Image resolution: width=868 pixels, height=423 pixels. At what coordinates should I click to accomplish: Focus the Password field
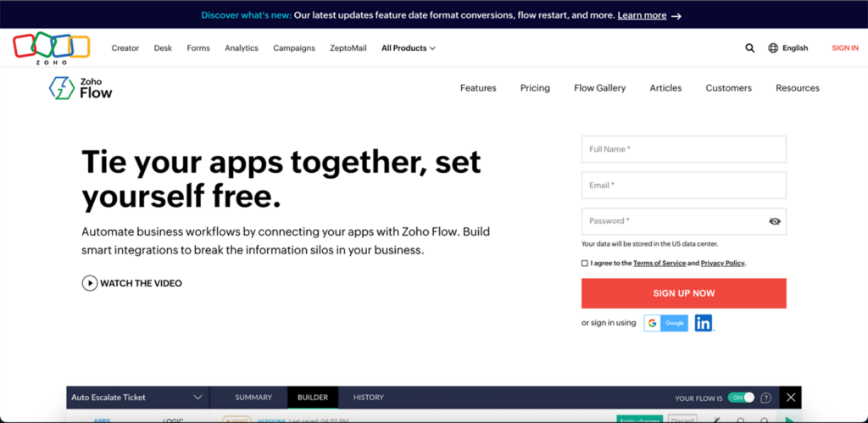[684, 221]
